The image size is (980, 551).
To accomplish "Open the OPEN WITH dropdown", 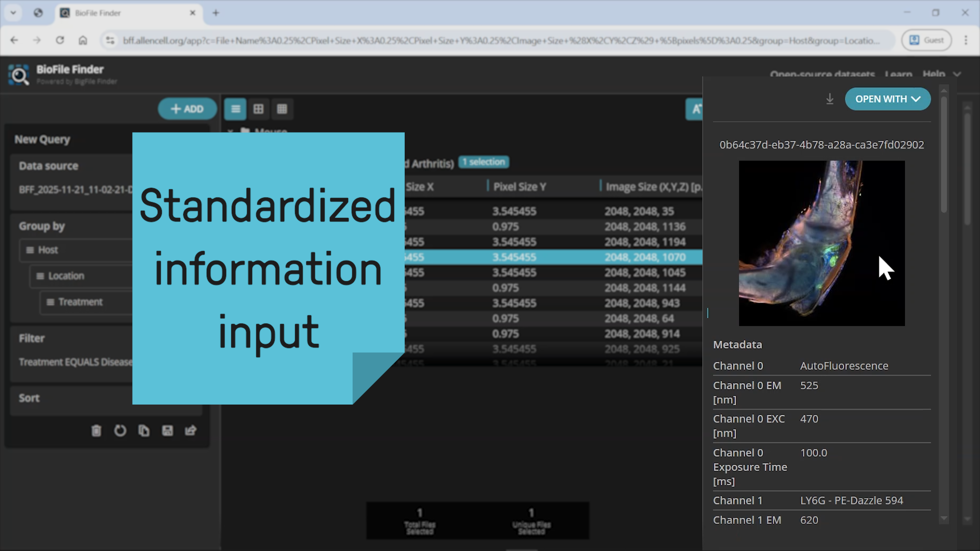I will click(x=887, y=99).
